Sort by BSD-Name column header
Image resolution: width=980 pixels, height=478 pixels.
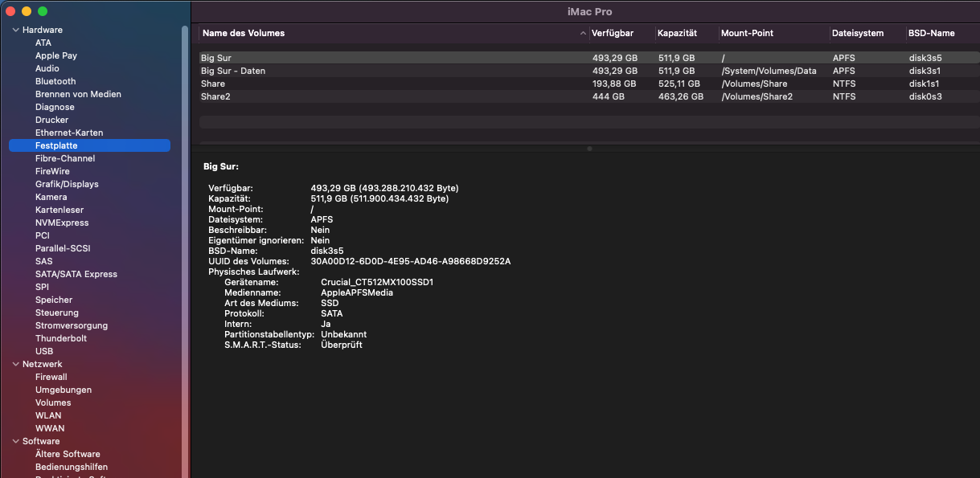(932, 33)
